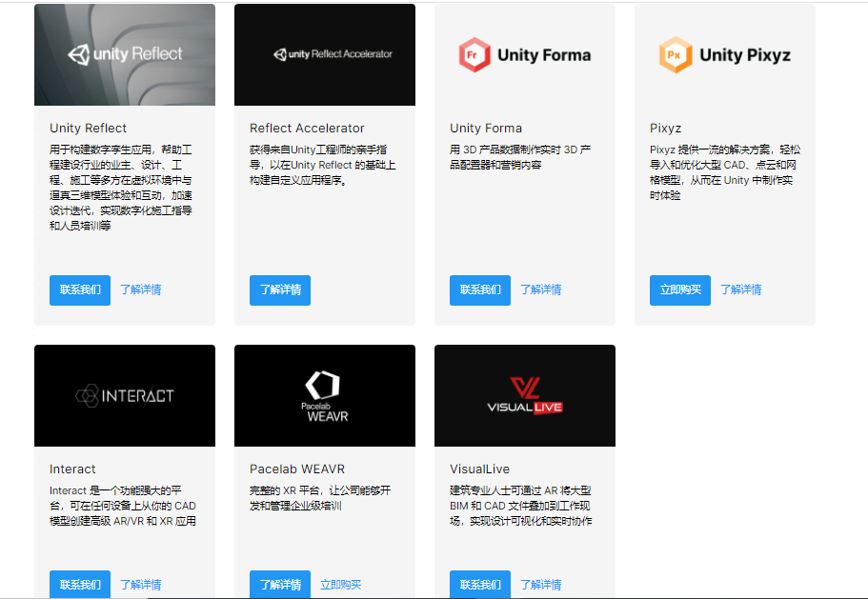The width and height of the screenshot is (868, 599).
Task: Click description starting 建筑专业人士可通过 AR
Action: (521, 506)
